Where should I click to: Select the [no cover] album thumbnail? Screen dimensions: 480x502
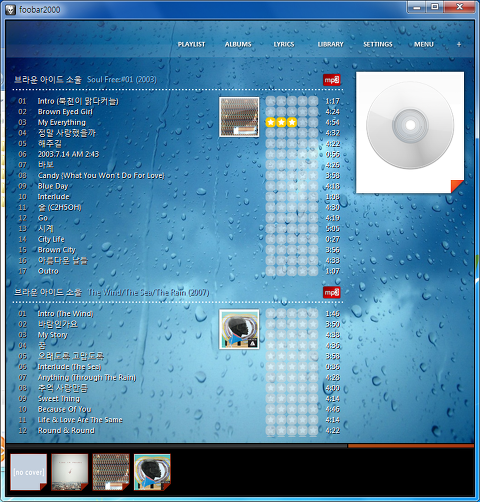click(29, 472)
